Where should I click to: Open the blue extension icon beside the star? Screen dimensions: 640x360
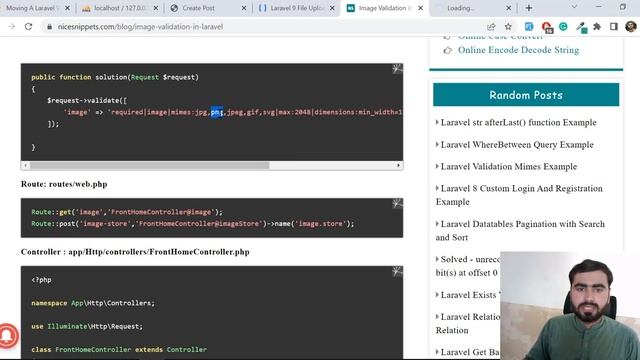(x=529, y=27)
